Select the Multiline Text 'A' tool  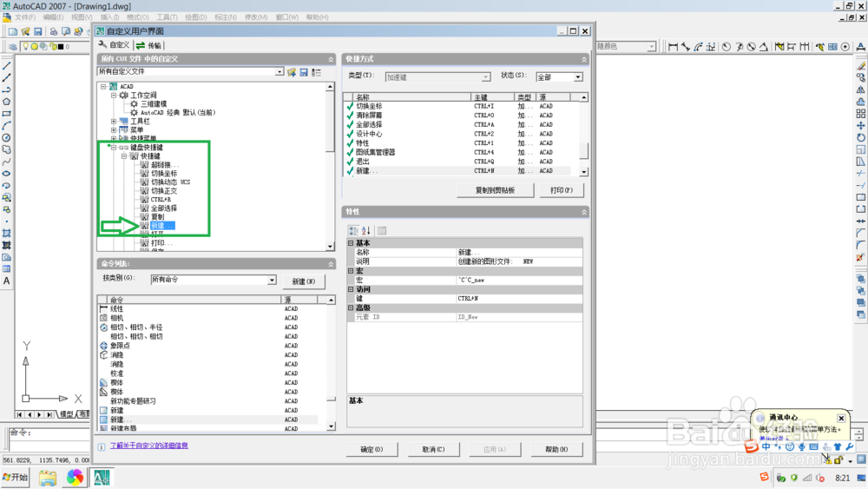pyautogui.click(x=7, y=281)
